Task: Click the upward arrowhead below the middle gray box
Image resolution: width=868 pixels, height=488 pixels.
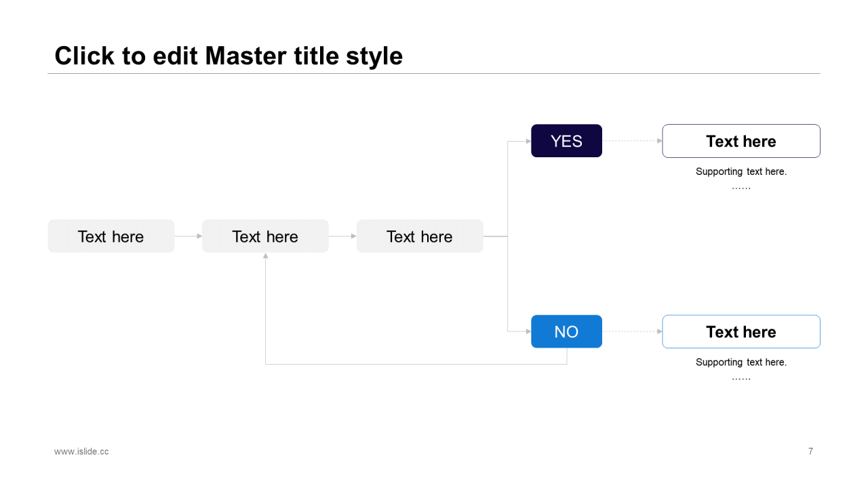Action: 265,256
